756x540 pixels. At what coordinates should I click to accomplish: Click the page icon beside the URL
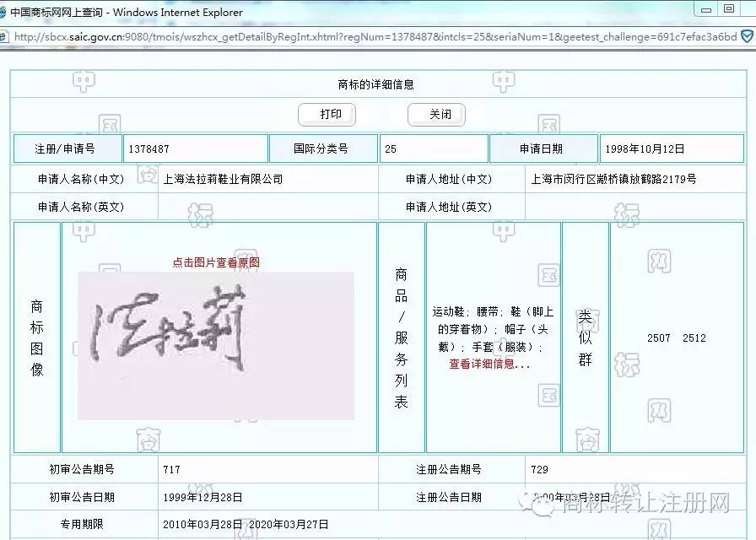[x=4, y=36]
